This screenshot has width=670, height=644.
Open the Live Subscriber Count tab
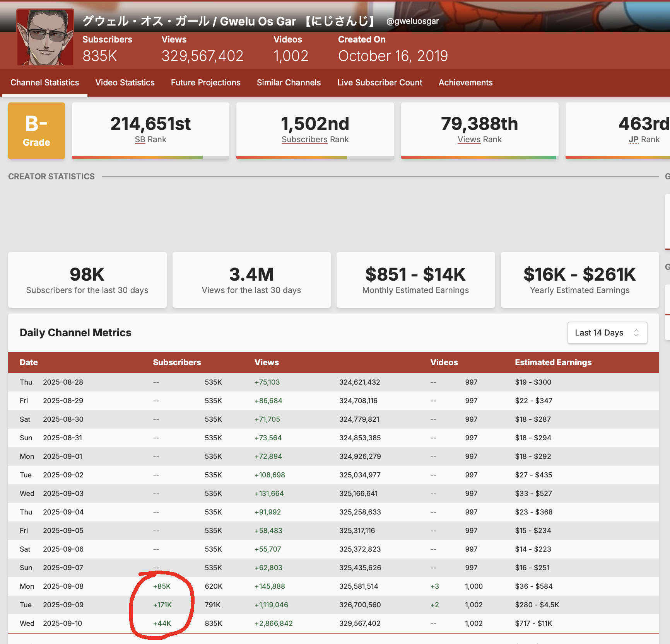tap(379, 83)
